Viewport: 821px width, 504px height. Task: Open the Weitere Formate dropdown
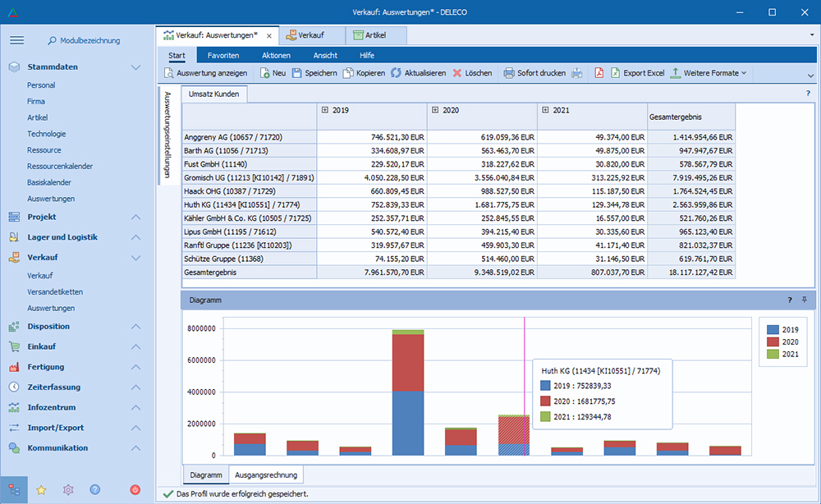[709, 73]
